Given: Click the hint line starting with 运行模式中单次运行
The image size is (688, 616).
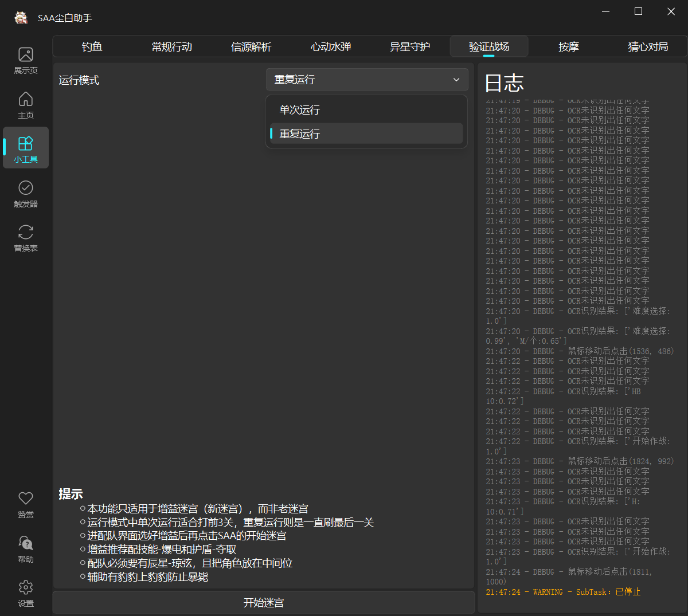Looking at the screenshot, I should tap(230, 523).
